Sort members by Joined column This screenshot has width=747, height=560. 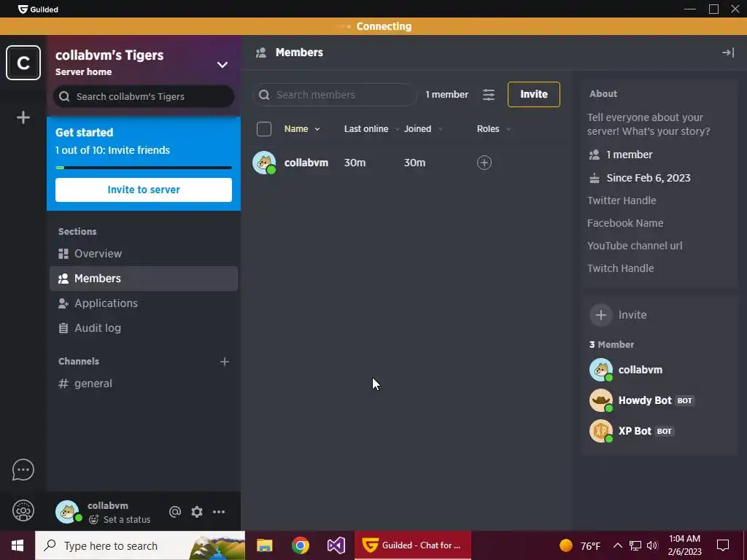423,129
